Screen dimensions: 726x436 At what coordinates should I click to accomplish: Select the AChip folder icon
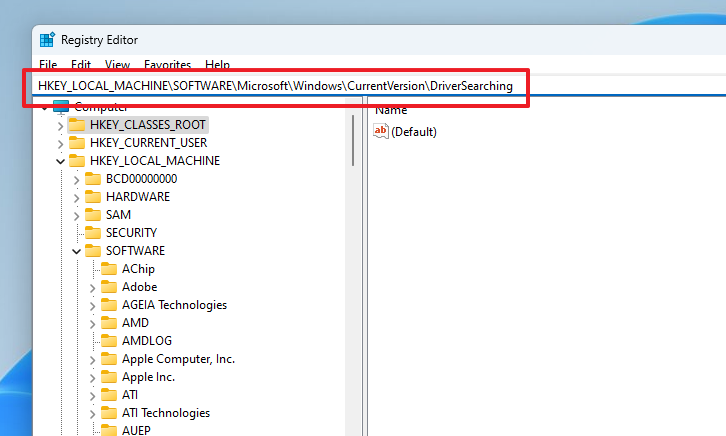point(109,269)
